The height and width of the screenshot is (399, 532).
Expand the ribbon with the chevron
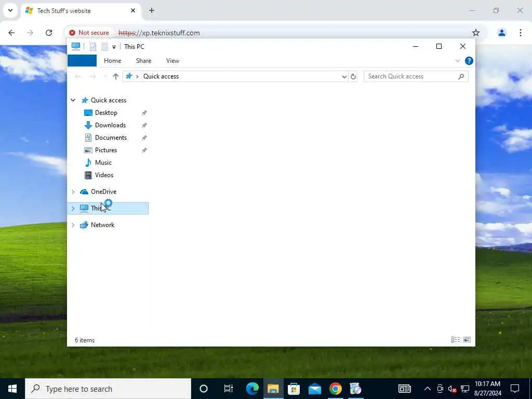click(457, 61)
